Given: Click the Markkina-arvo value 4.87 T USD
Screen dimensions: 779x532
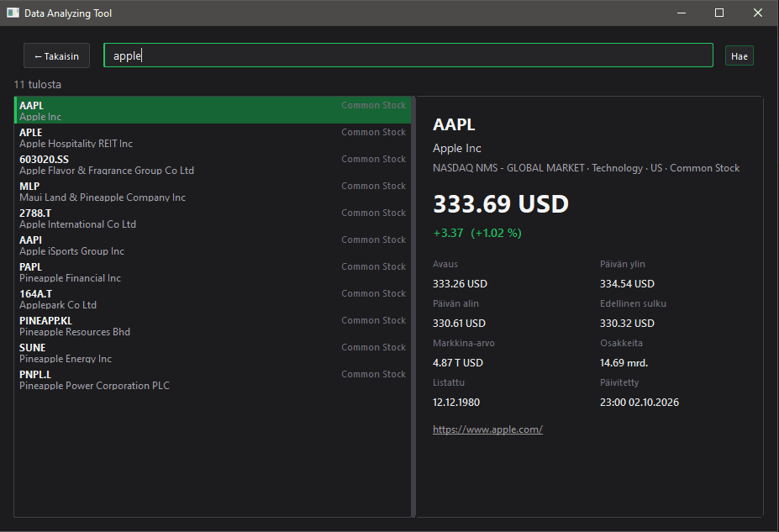Looking at the screenshot, I should (x=457, y=363).
